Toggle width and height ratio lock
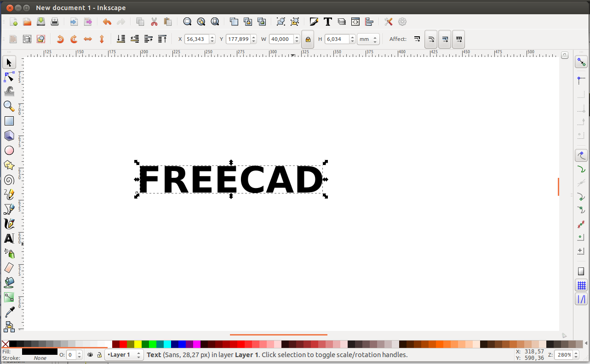590x364 pixels. (x=308, y=40)
